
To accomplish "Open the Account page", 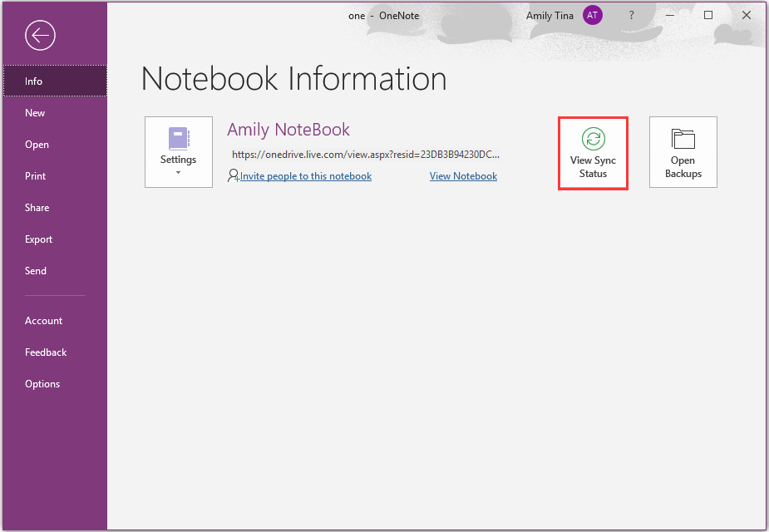I will pyautogui.click(x=43, y=321).
